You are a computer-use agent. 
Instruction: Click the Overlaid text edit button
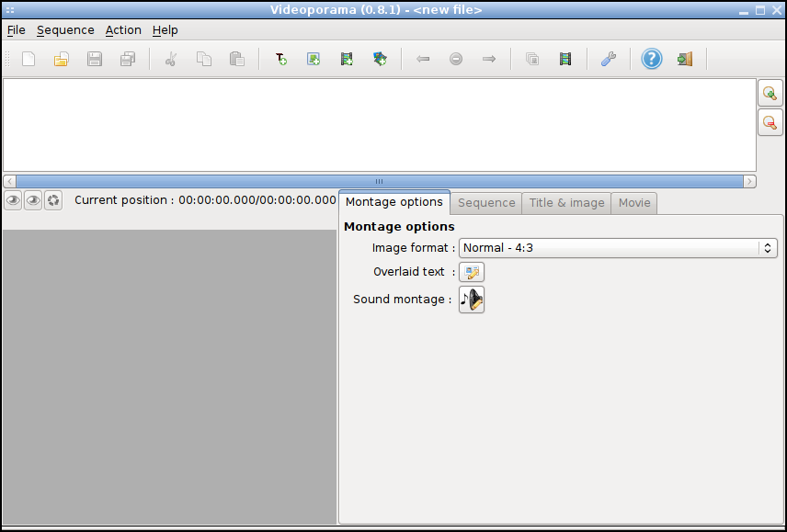pos(472,272)
